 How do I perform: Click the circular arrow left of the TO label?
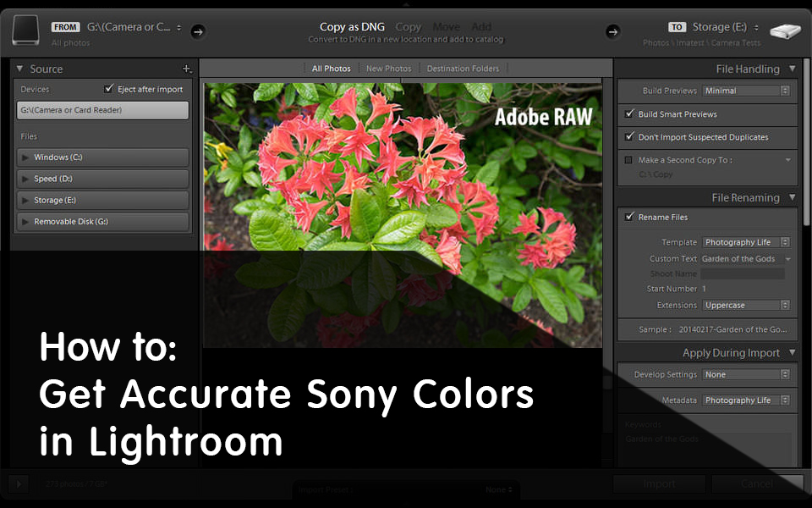tap(612, 32)
